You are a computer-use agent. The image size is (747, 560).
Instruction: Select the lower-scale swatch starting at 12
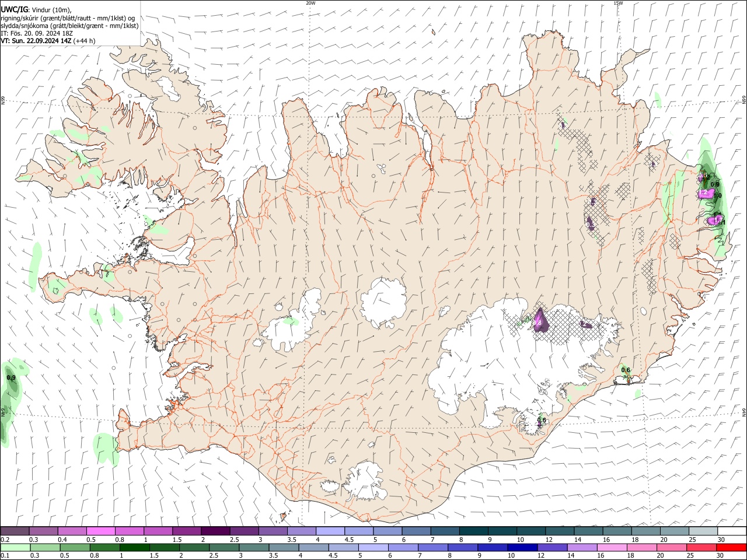click(552, 548)
